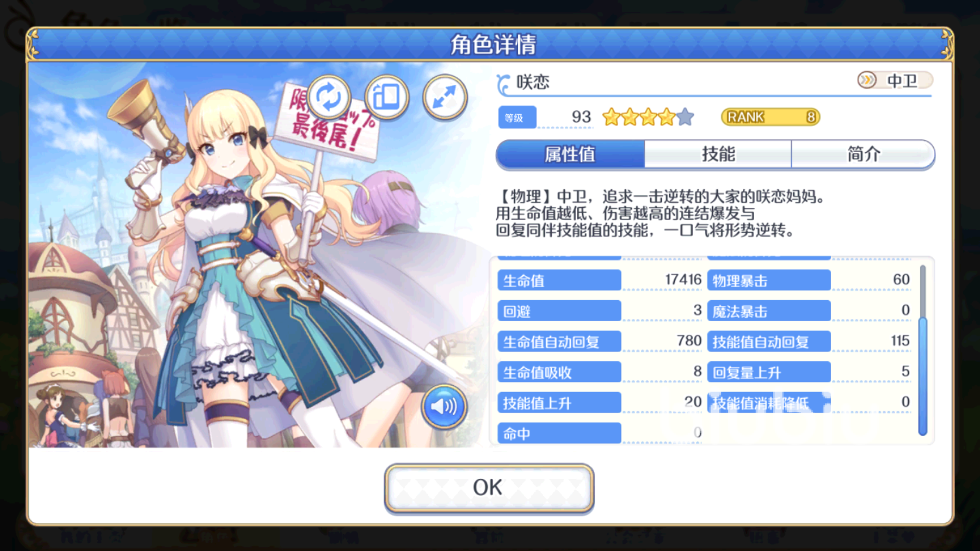Switch to the 技能 tab
980x551 pixels.
point(718,154)
